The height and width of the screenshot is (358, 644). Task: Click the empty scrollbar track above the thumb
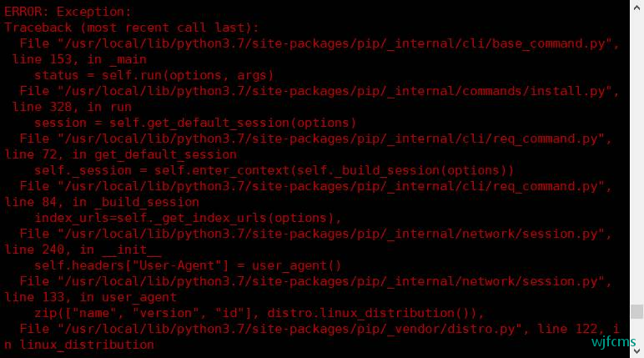636,159
